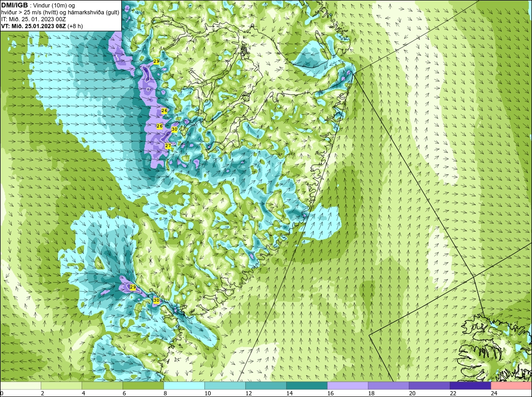Click the upper yellow gust label 26
The height and width of the screenshot is (397, 532).
coord(164,111)
